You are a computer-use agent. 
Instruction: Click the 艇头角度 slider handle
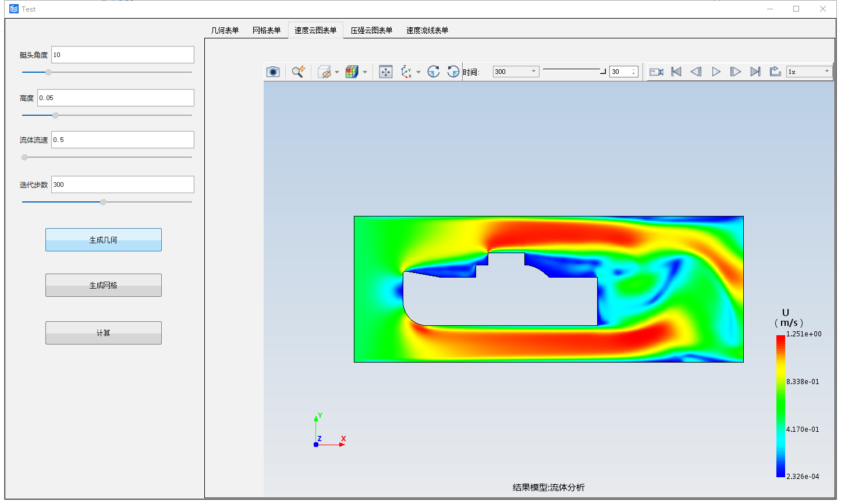(48, 72)
